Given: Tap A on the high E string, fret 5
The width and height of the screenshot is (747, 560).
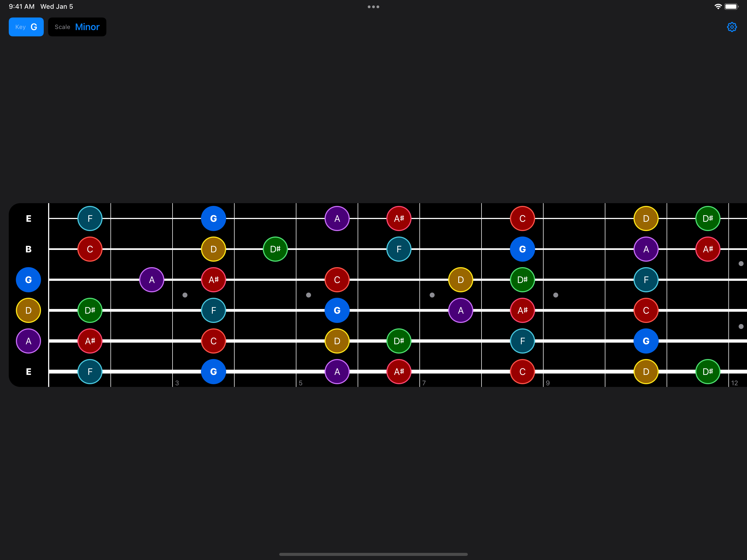Looking at the screenshot, I should click(x=337, y=218).
